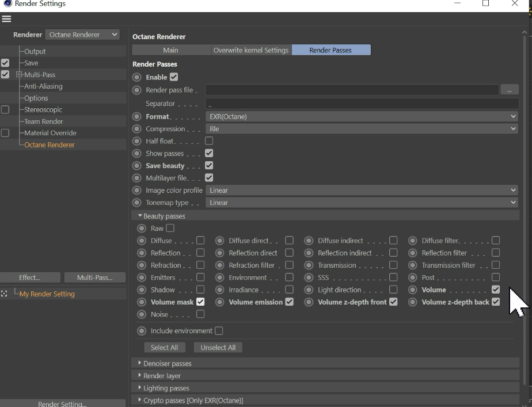Click the animation dot next to Volume emission
Image resolution: width=532 pixels, height=407 pixels.
tap(220, 302)
